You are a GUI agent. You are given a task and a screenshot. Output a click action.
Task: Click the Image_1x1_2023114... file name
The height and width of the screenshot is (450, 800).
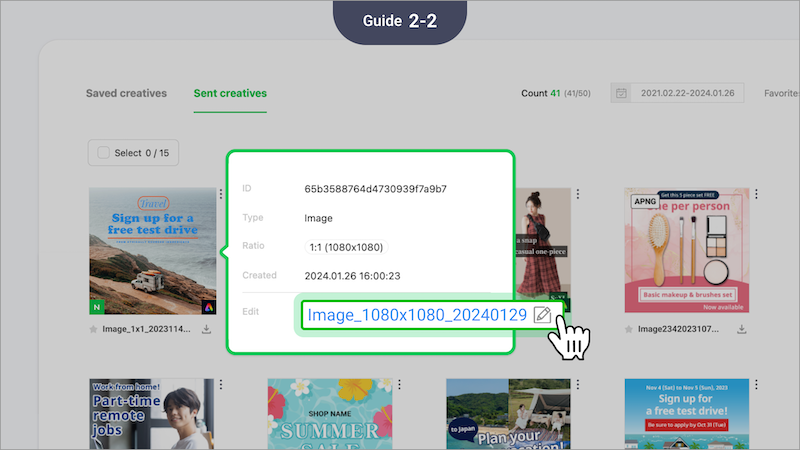pos(146,329)
